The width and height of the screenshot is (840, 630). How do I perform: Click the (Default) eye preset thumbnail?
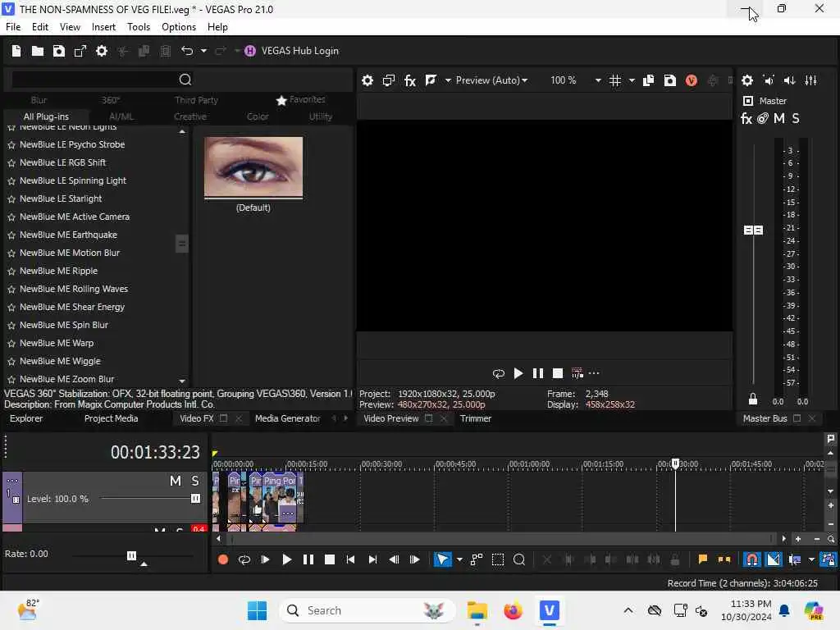point(253,167)
